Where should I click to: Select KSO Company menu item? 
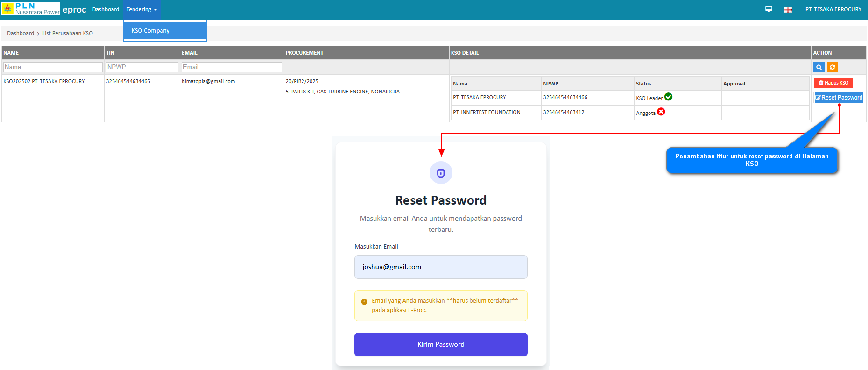click(151, 31)
